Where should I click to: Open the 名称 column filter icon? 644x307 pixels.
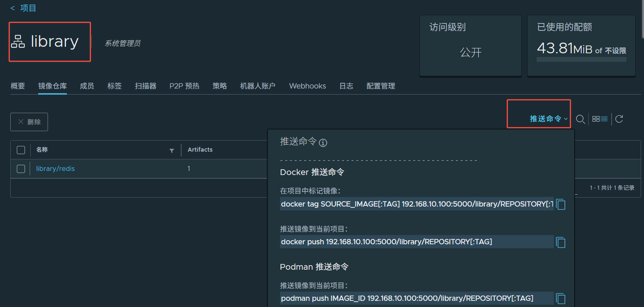[x=172, y=150]
